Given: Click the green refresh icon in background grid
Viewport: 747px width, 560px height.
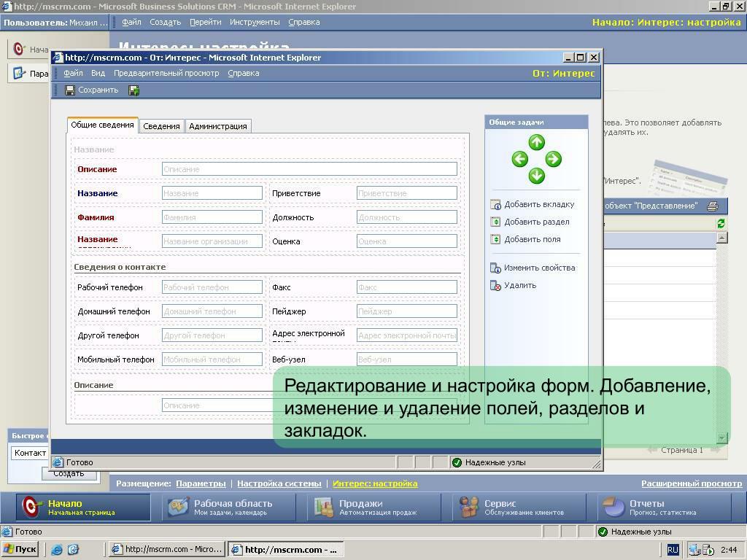Looking at the screenshot, I should click(721, 223).
